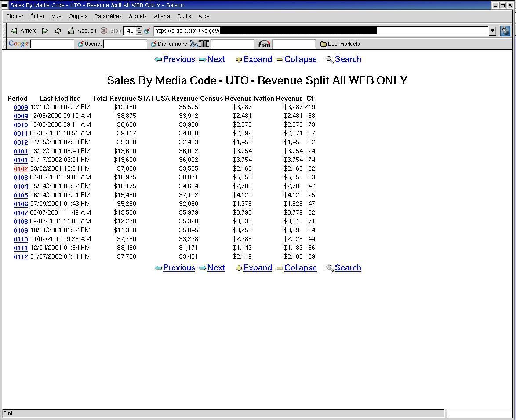Open the Bookmarklets folder

[340, 44]
